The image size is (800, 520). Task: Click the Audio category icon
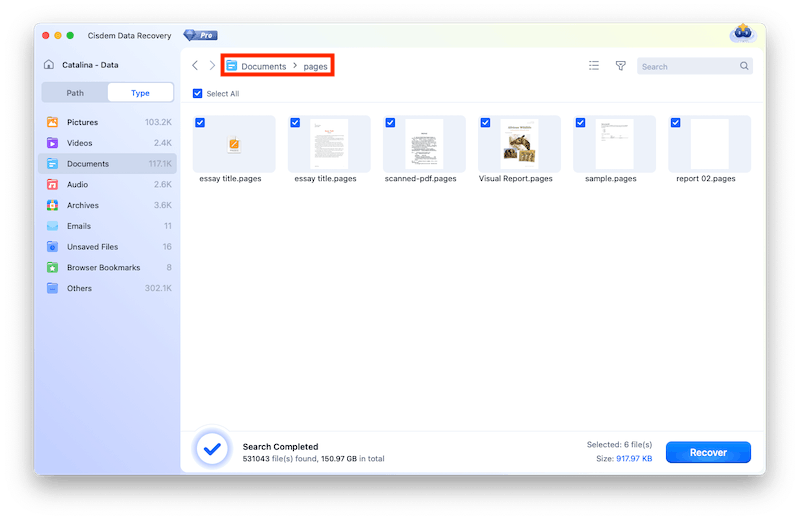coord(52,184)
